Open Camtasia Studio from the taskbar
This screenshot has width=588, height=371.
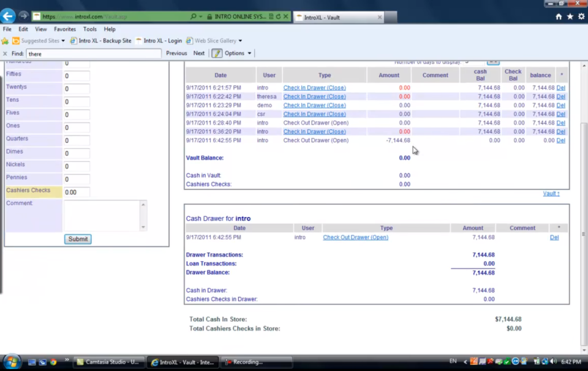(x=108, y=362)
